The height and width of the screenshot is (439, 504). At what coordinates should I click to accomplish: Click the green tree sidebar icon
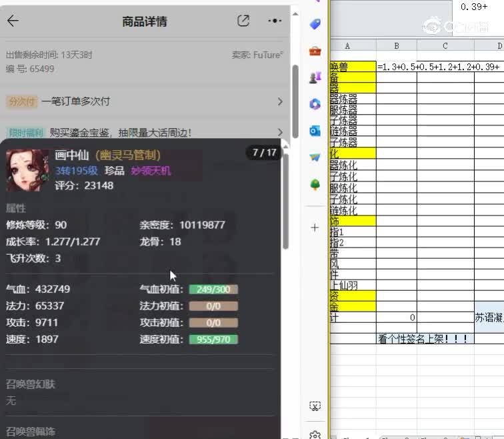tap(315, 184)
